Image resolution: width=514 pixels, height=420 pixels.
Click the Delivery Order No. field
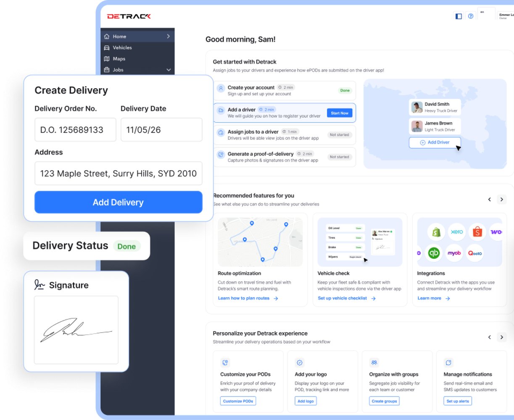(75, 130)
